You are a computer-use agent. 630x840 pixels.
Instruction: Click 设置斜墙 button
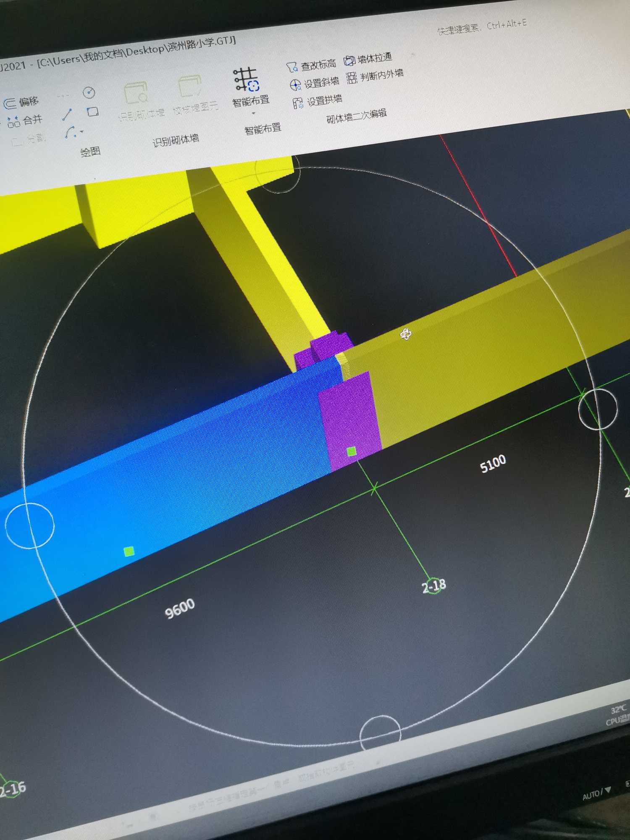coord(314,83)
